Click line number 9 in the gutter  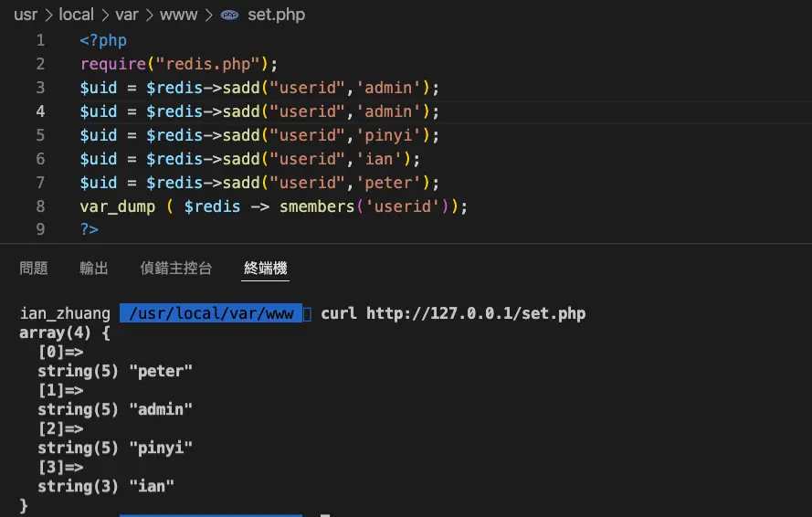click(40, 230)
